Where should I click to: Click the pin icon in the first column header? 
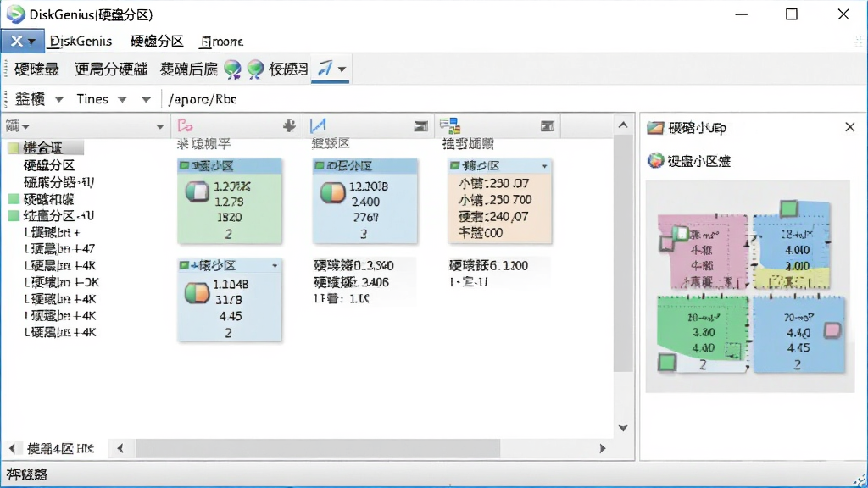pos(289,126)
